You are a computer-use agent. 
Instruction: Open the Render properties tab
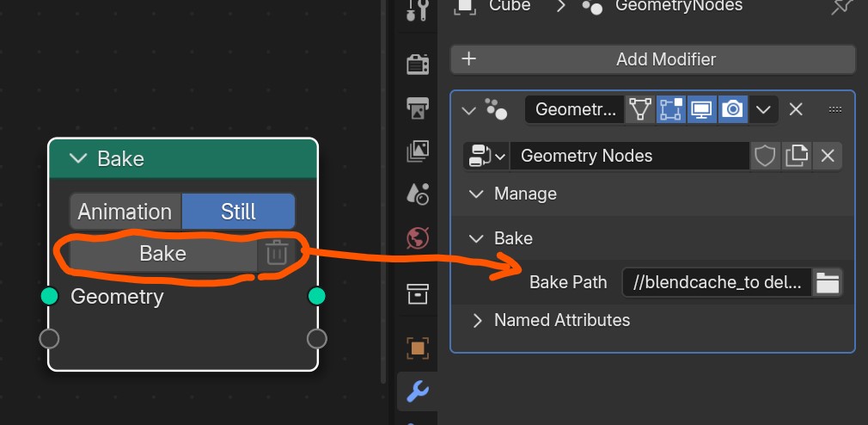pos(418,65)
